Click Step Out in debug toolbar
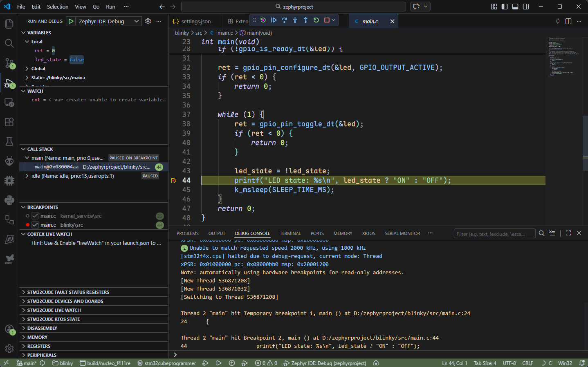 pos(305,20)
